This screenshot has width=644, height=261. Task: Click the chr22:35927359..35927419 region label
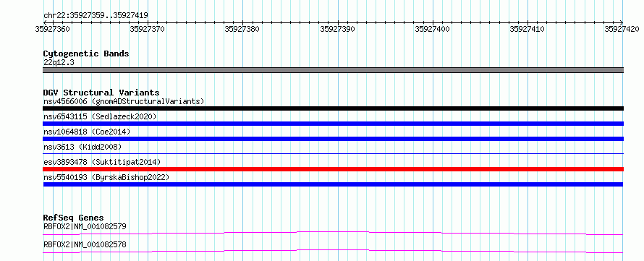[96, 16]
